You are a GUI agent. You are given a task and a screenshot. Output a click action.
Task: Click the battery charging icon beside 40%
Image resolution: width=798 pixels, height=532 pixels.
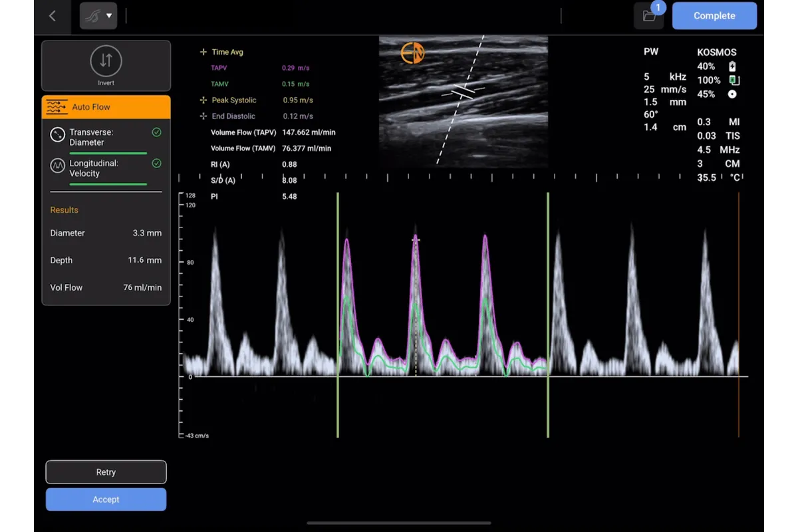click(x=733, y=66)
